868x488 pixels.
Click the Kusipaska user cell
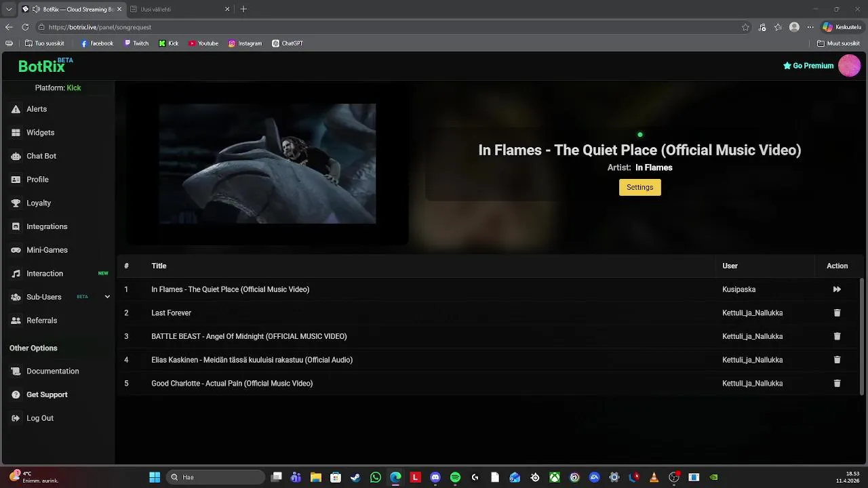click(x=738, y=289)
